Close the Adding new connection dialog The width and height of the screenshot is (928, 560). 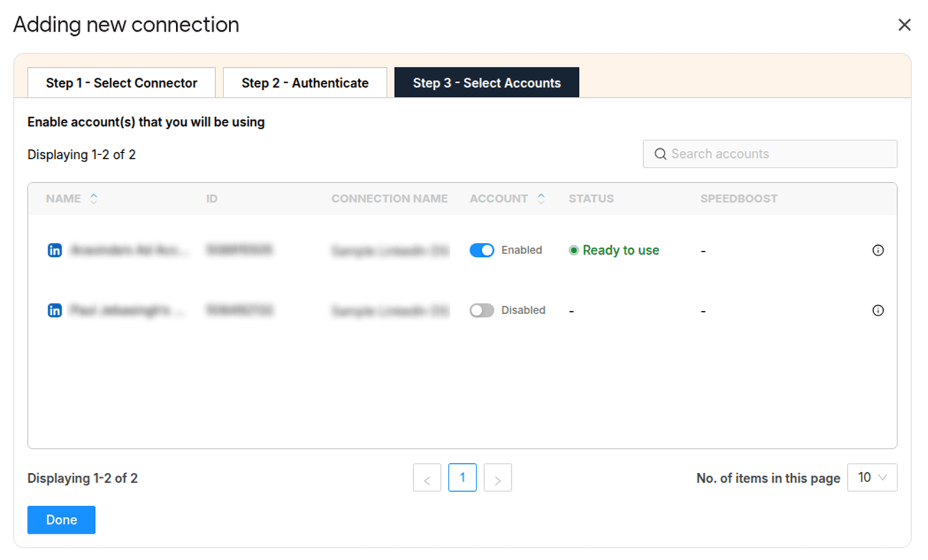coord(904,24)
